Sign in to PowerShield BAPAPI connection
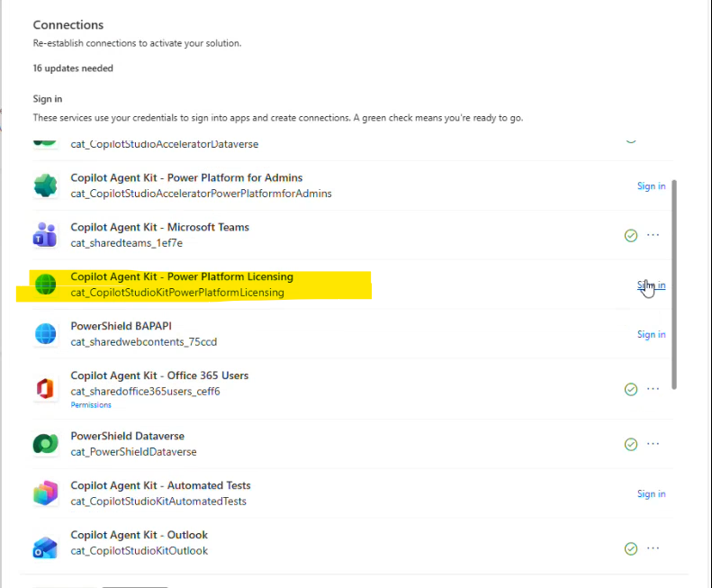Screen dimensions: 712x588 [x=651, y=334]
